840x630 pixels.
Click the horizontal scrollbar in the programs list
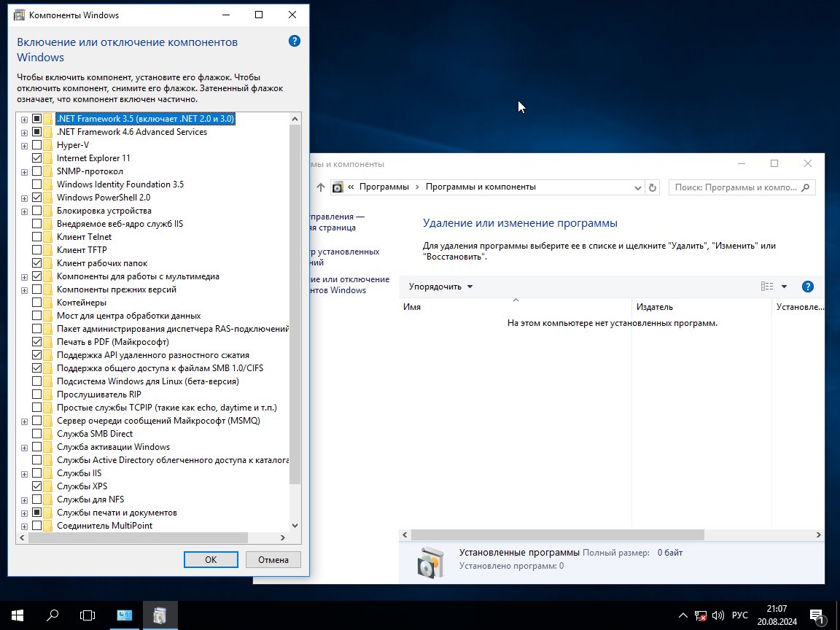557,534
